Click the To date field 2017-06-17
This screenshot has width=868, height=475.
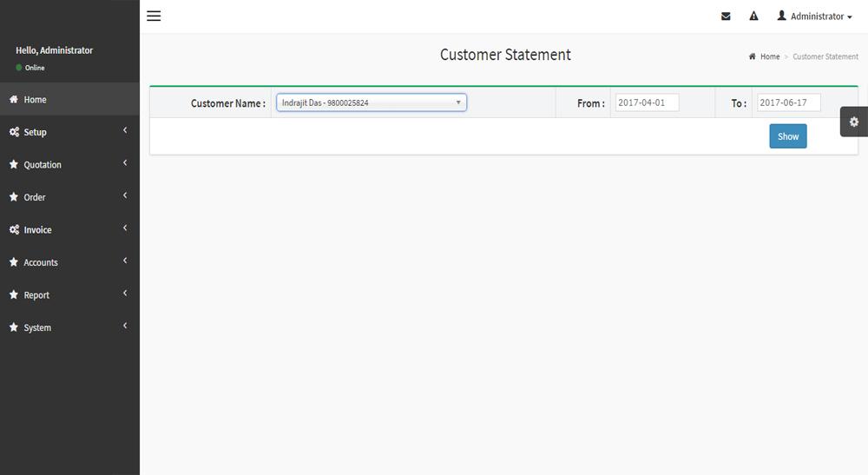click(x=789, y=102)
